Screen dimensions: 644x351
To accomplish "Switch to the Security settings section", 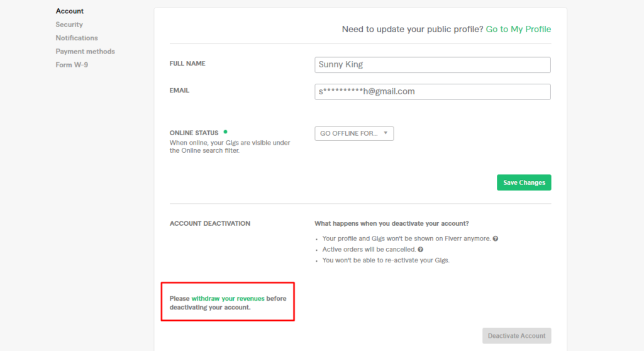I will point(69,25).
